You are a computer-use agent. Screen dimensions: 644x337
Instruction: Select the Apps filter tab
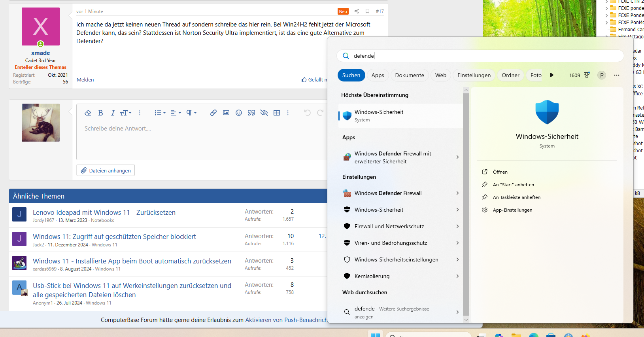[378, 75]
